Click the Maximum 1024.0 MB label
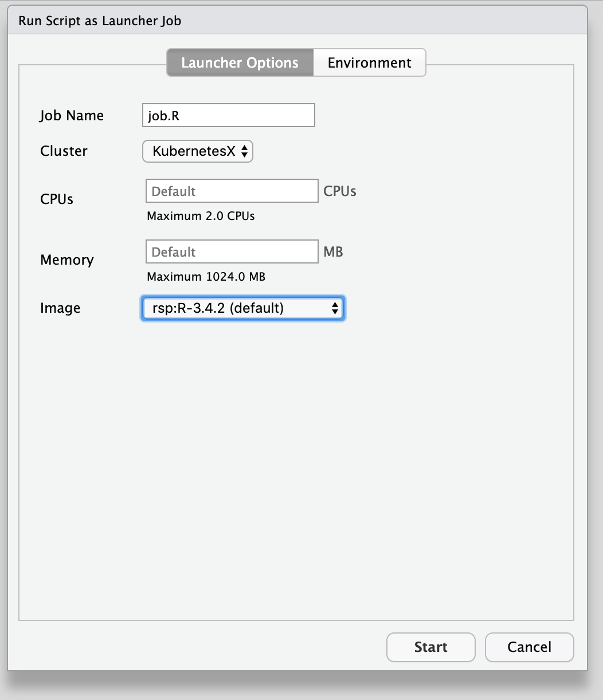The height and width of the screenshot is (700, 603). [205, 276]
